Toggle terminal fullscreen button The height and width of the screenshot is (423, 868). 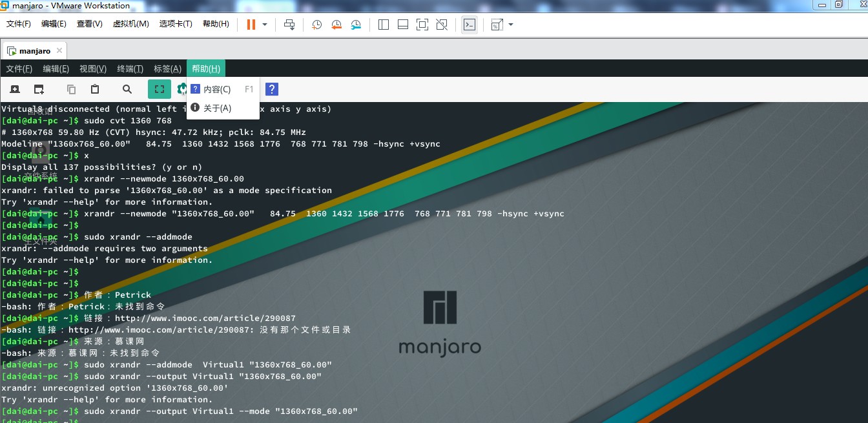pyautogui.click(x=160, y=89)
